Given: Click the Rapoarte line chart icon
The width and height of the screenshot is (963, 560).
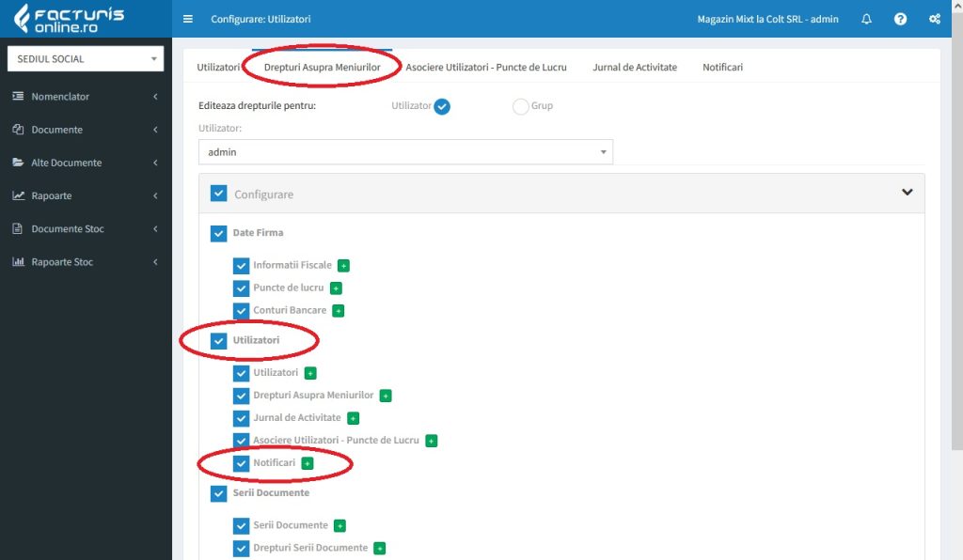Looking at the screenshot, I should click(x=19, y=195).
